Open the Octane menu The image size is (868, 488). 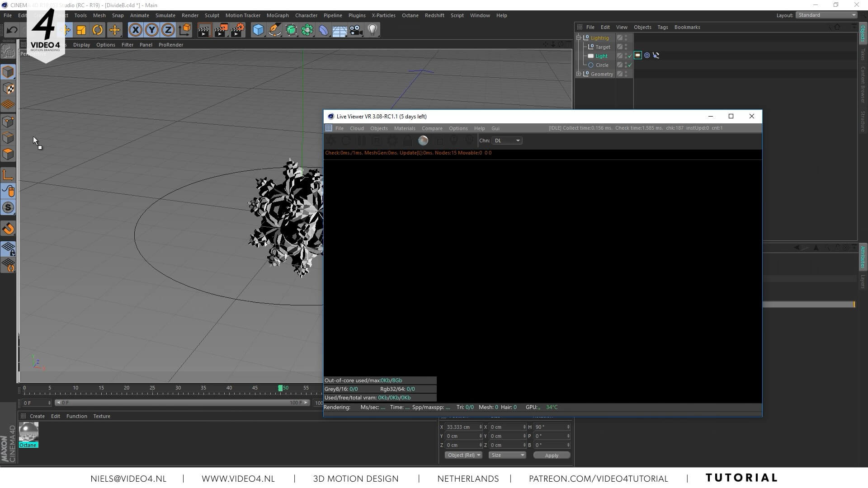click(410, 15)
